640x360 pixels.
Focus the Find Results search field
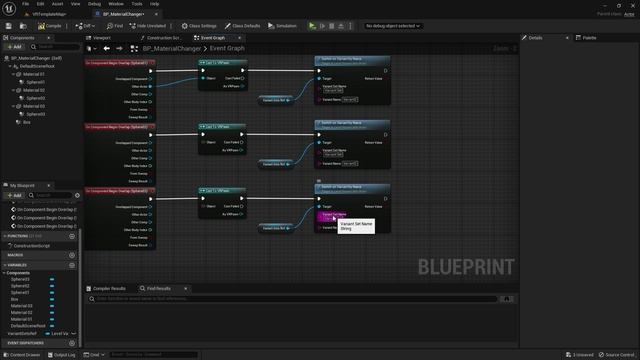pyautogui.click(x=292, y=299)
